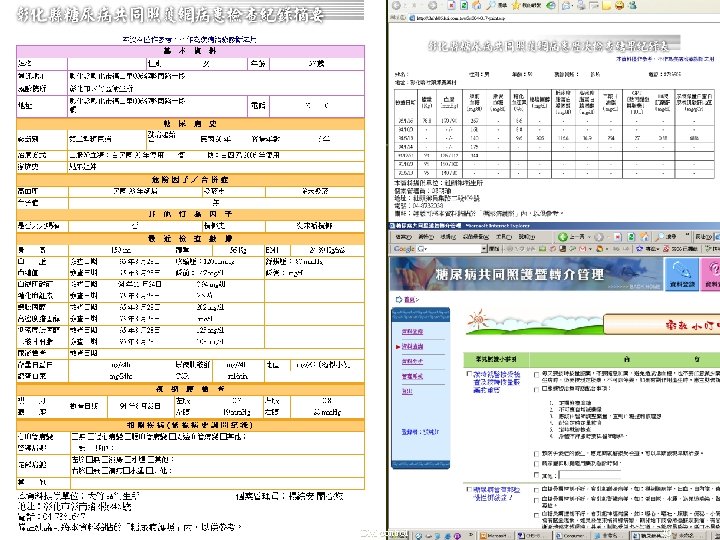The width and height of the screenshot is (720, 540).
Task: Click Google toolbar search input box
Action: click(449, 248)
